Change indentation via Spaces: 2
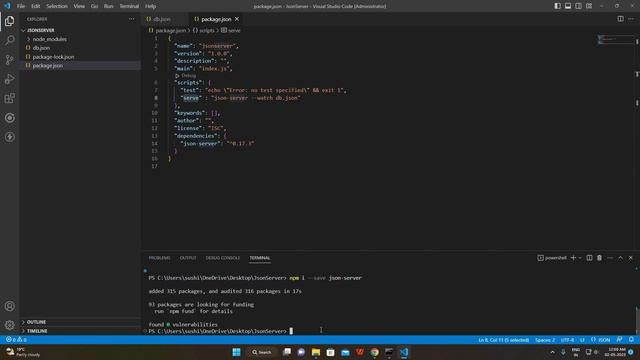 coord(545,340)
